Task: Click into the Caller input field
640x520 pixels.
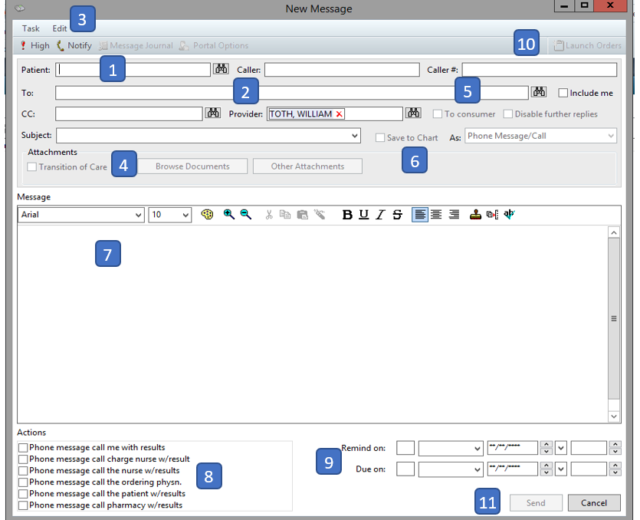Action: [x=342, y=70]
